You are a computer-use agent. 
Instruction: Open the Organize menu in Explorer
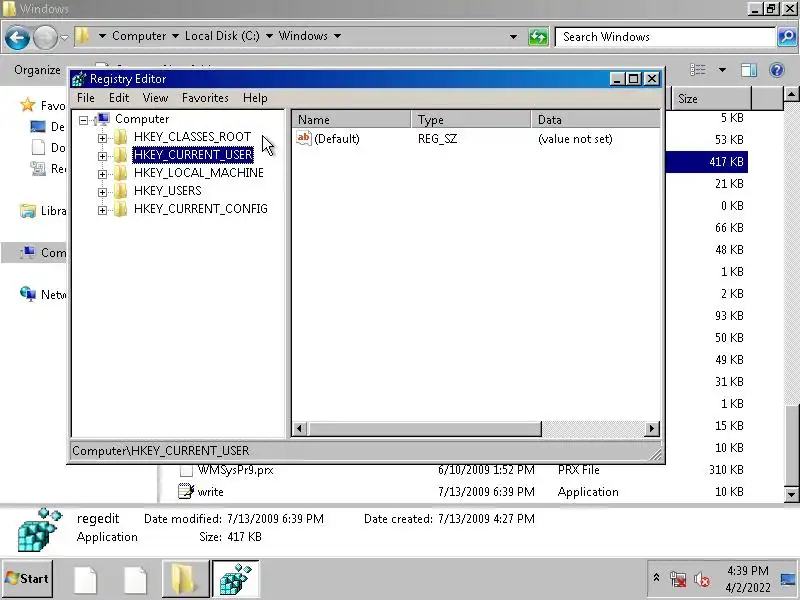[x=37, y=70]
